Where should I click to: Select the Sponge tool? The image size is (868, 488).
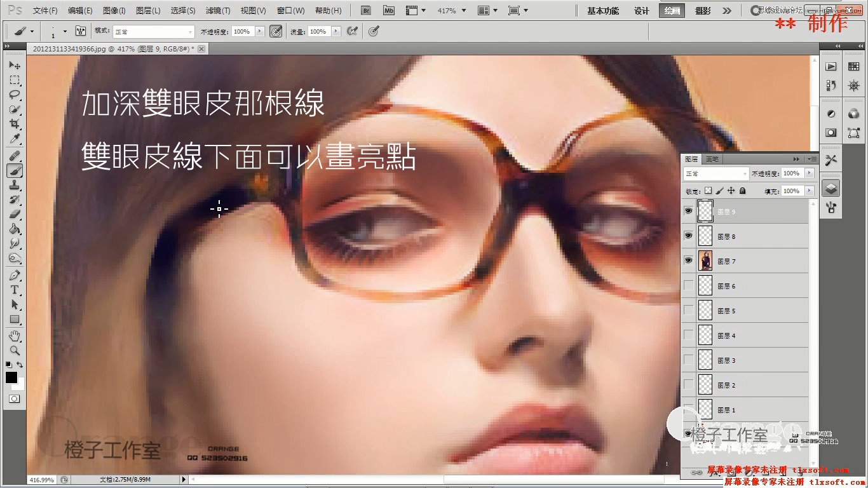coord(14,258)
